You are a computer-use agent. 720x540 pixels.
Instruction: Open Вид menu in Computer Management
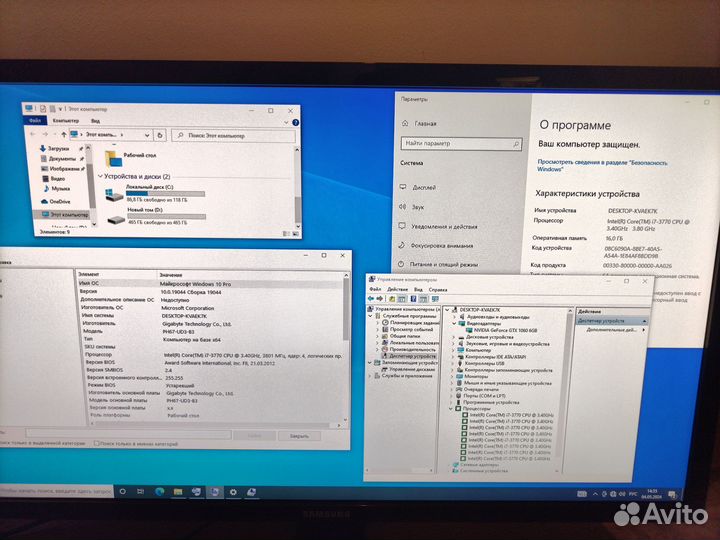click(x=418, y=290)
